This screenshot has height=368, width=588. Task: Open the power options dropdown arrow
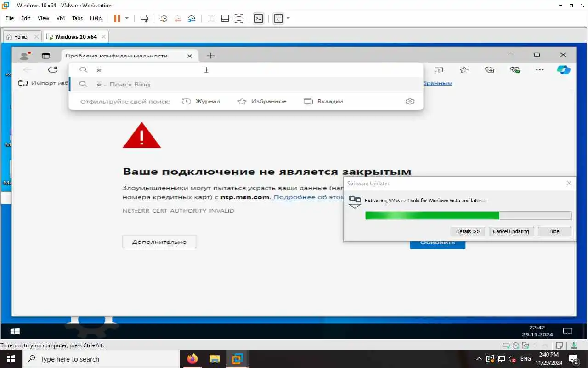(x=127, y=18)
